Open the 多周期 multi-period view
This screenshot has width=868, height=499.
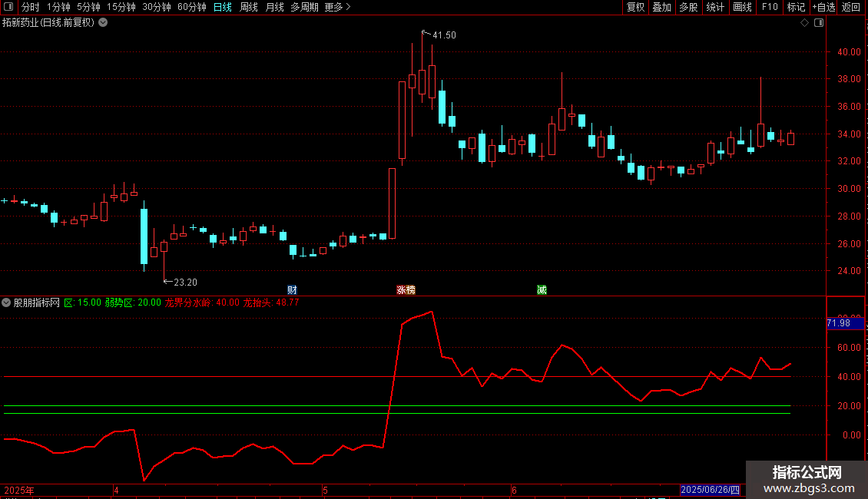pos(304,7)
